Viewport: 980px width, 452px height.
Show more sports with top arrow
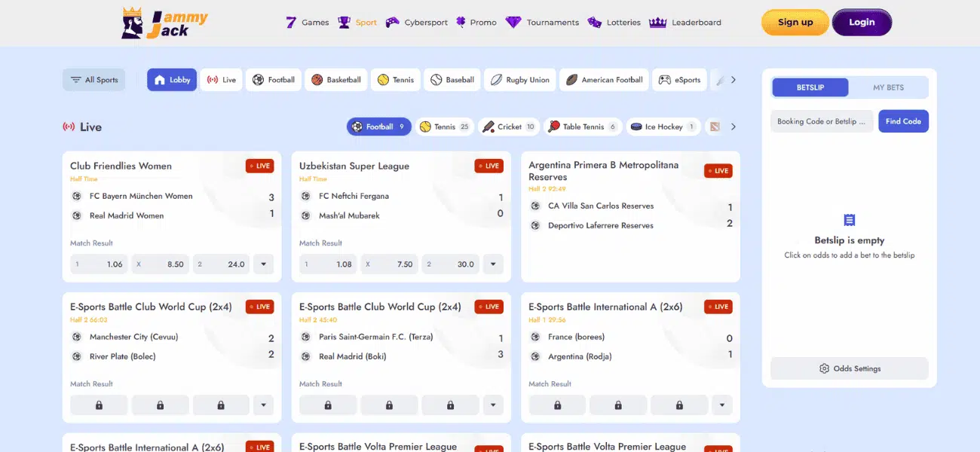733,80
